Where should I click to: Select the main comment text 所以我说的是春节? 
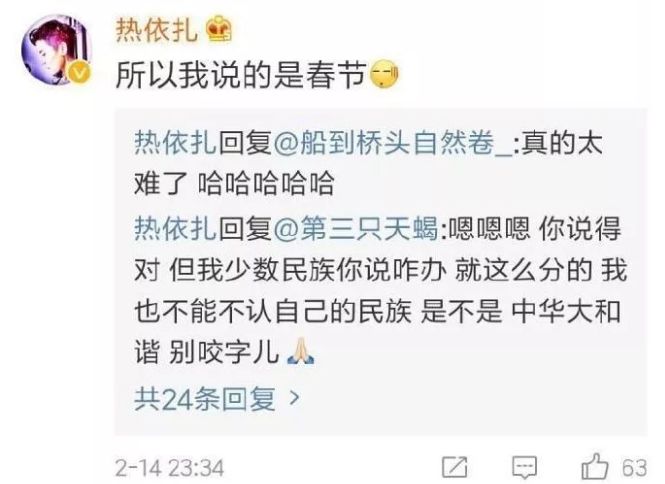241,76
